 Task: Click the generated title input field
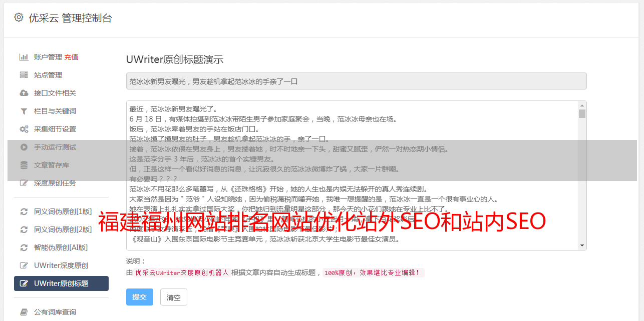(356, 81)
